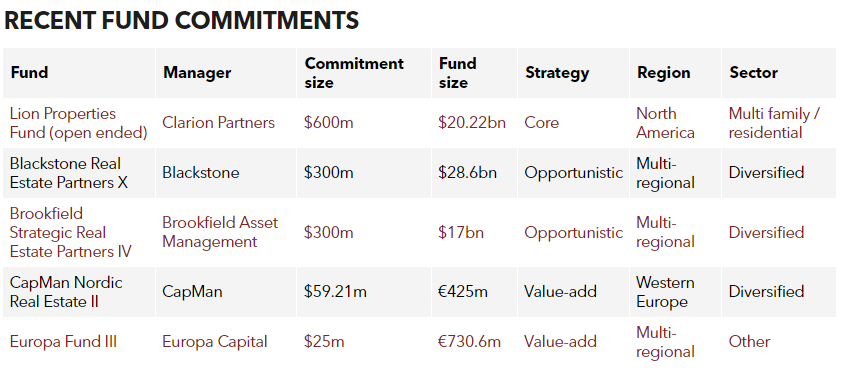
Task: Open the Brookfield Asset Management manager link
Action: 220,232
